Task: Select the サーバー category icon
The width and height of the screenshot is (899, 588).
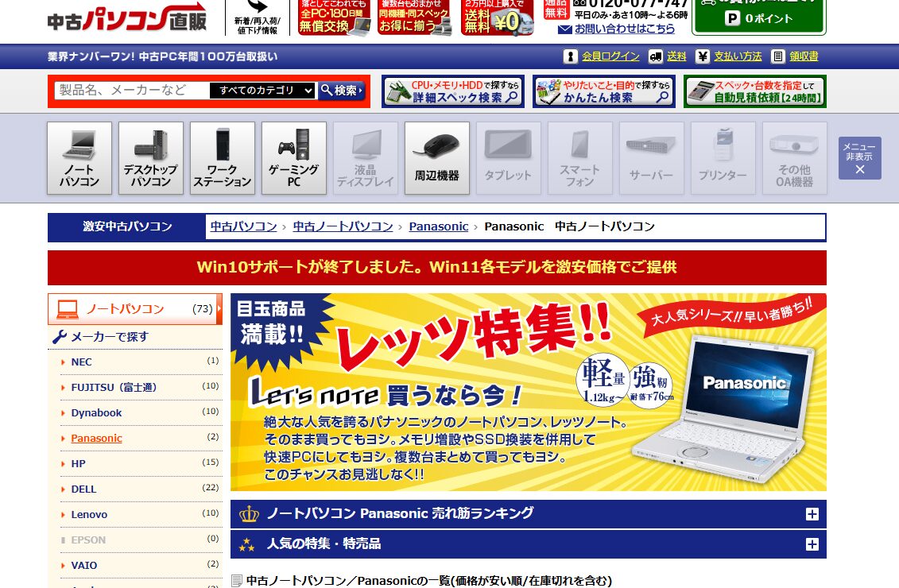Action: [x=651, y=157]
